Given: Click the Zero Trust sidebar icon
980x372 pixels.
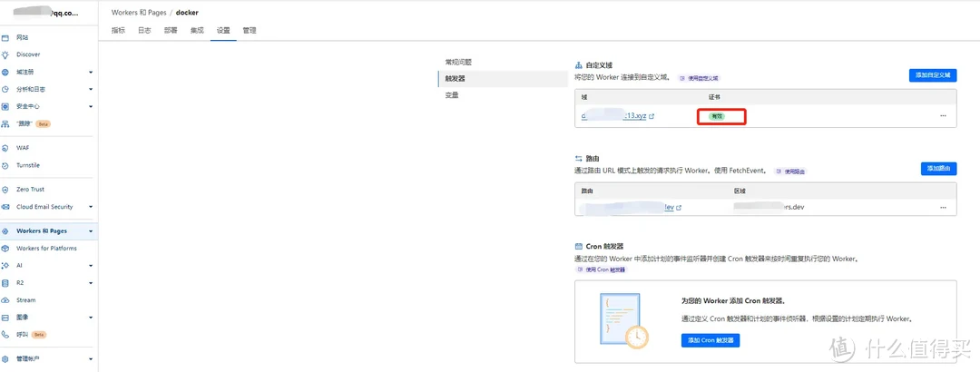Looking at the screenshot, I should pos(5,190).
